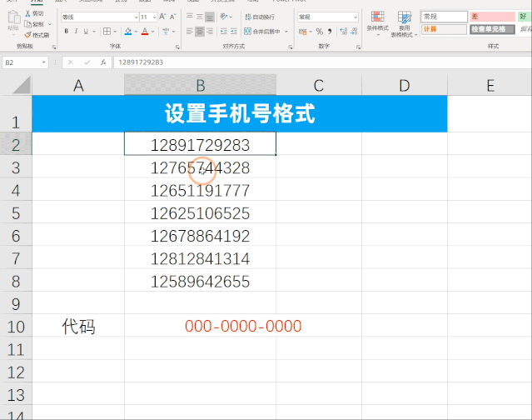Open the Name Box dropdown arrow
This screenshot has width=532, height=420.
point(44,62)
